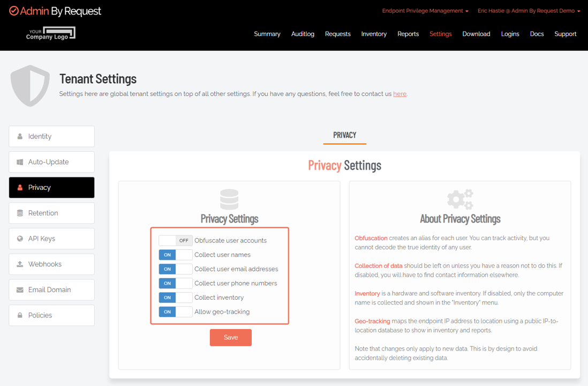588x386 pixels.
Task: Open Email Domain settings section
Action: pos(52,289)
